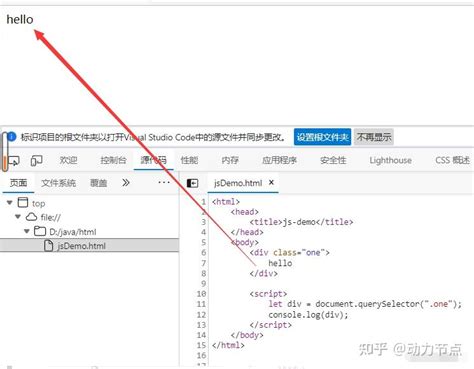Image resolution: width=474 pixels, height=369 pixels.
Task: Open the 欢迎 tab
Action: pos(68,160)
